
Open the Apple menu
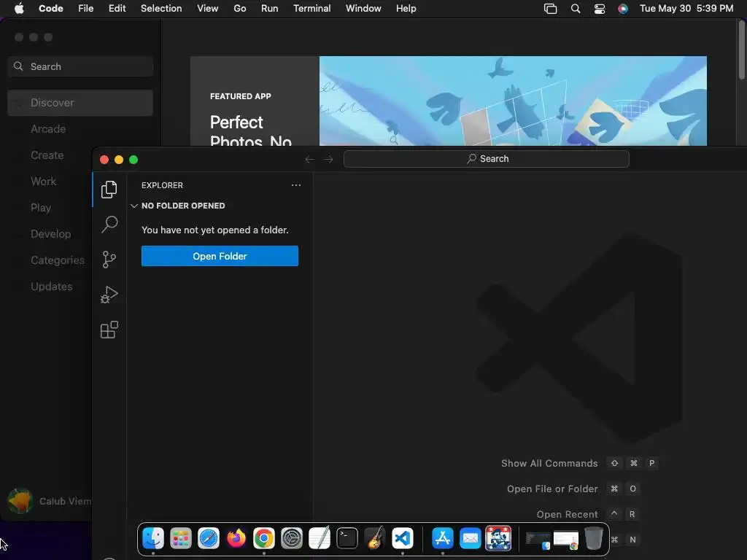click(x=19, y=9)
